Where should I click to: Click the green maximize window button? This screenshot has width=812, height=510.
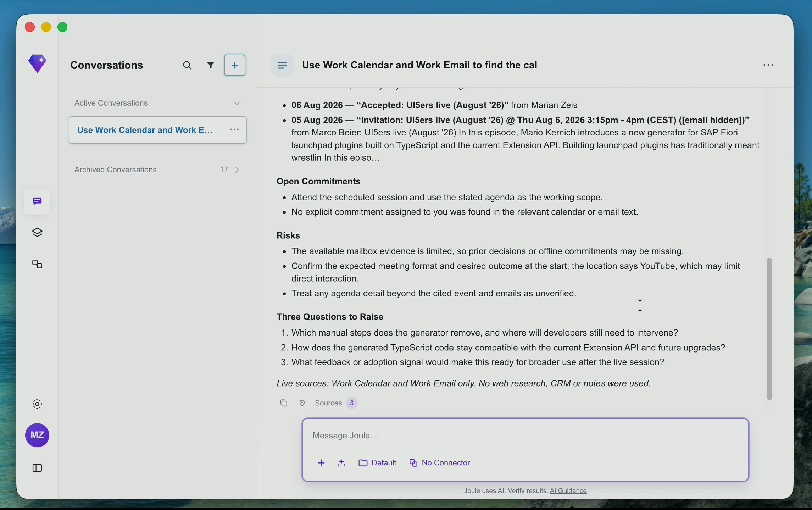coord(62,27)
